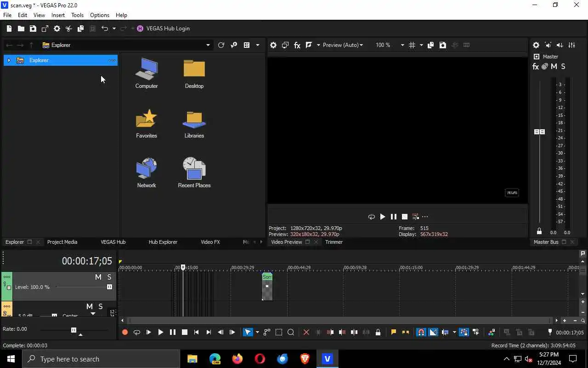Select the Normal Edit tool arrow
Screen dimensions: 588x368
click(x=248, y=332)
